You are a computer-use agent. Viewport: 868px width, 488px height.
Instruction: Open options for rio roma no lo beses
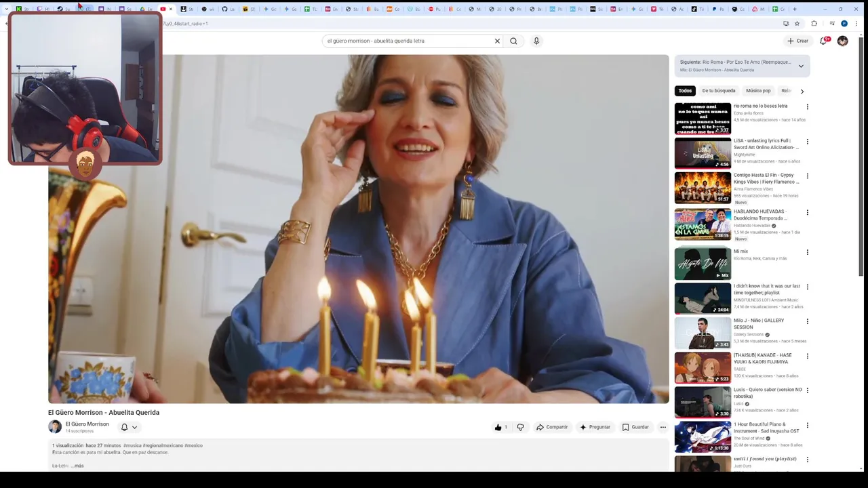pos(807,107)
